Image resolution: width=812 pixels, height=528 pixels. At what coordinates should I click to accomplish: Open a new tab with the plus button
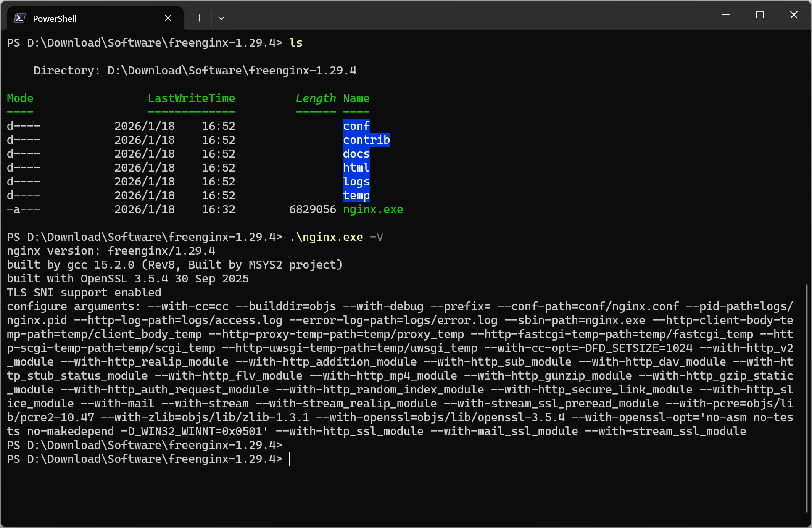point(200,18)
